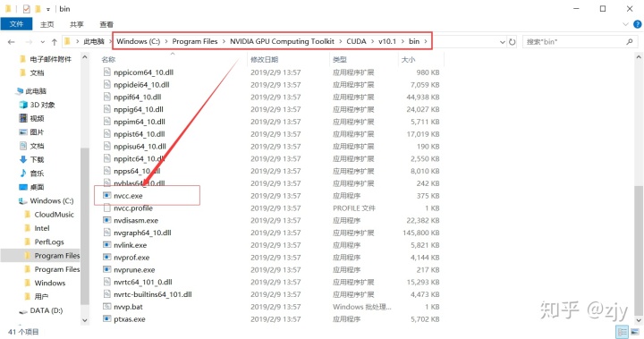Open Windows (C:) in the navigation pane
This screenshot has height=339, width=644.
tap(51, 200)
